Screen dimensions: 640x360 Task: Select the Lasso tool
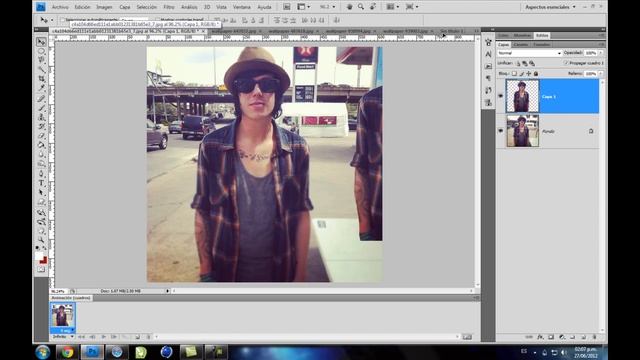[41, 60]
